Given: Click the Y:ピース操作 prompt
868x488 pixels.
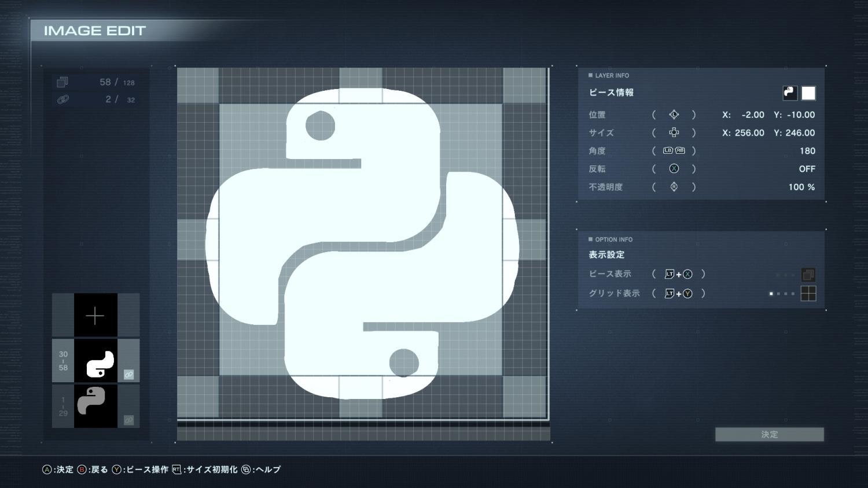Looking at the screenshot, I should 141,469.
